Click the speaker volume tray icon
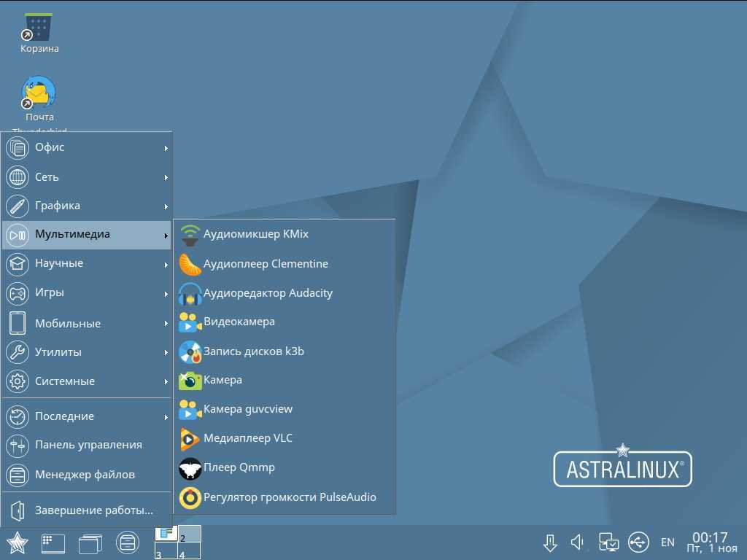Image resolution: width=747 pixels, height=560 pixels. click(x=578, y=542)
